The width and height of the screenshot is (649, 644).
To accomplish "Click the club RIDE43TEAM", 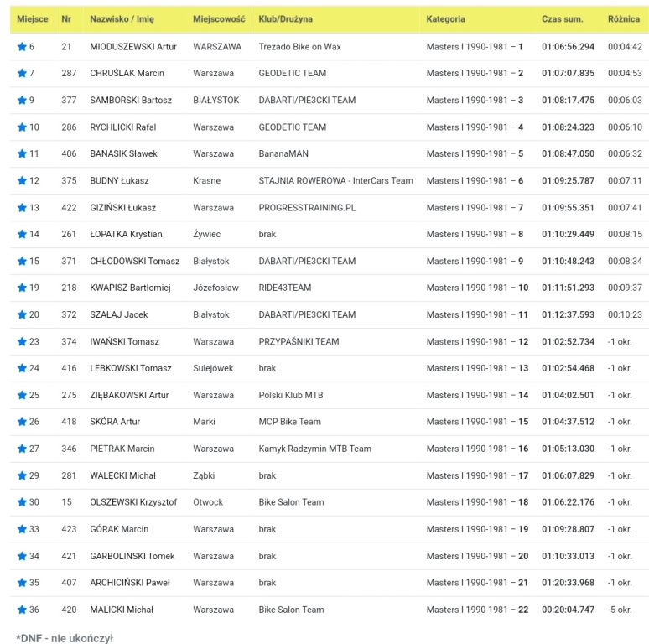I will 285,288.
